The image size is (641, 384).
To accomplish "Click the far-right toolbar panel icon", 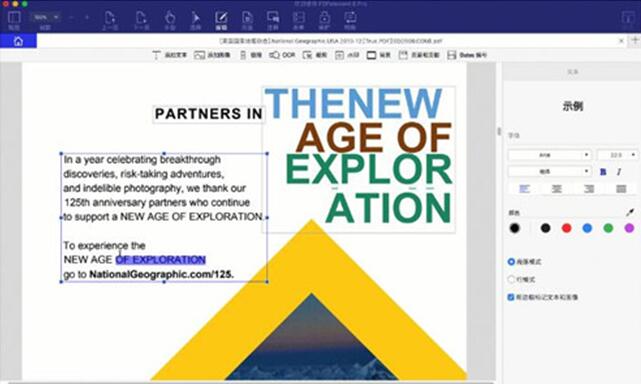I will (x=627, y=18).
